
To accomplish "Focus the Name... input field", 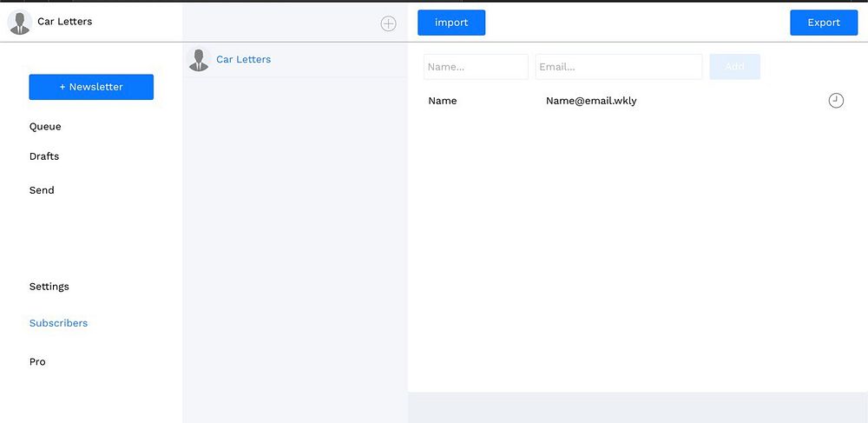I will [476, 66].
